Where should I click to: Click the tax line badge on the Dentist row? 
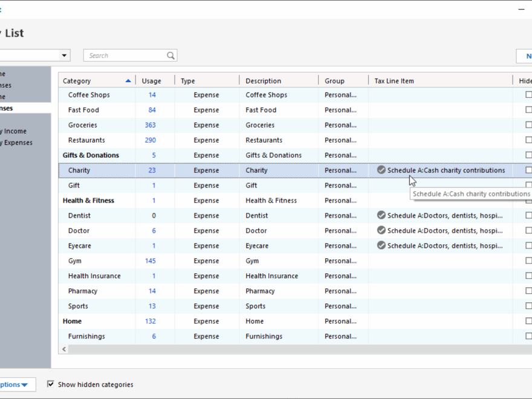[381, 215]
